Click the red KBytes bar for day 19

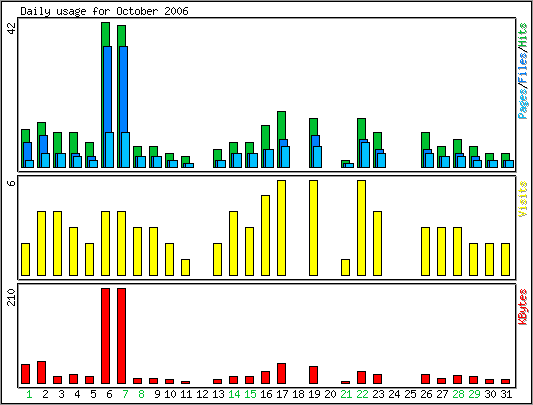[313, 375]
